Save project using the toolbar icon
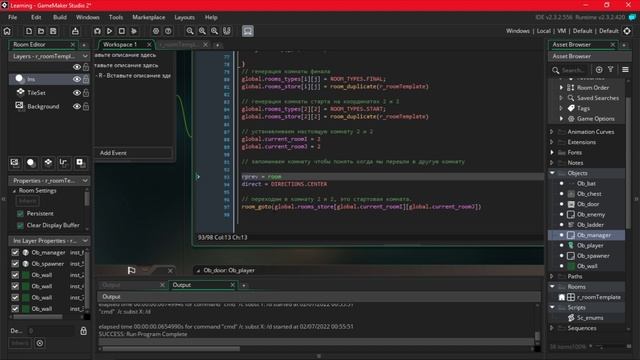The image size is (640, 360). (x=53, y=31)
